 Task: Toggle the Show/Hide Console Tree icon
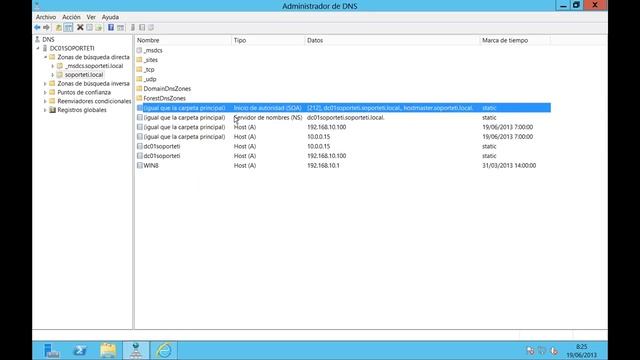[68, 27]
